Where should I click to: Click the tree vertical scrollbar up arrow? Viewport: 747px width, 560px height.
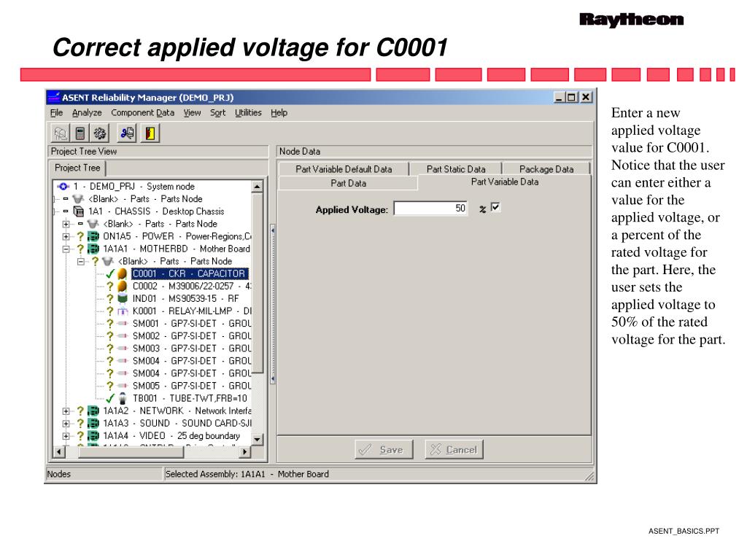click(258, 187)
